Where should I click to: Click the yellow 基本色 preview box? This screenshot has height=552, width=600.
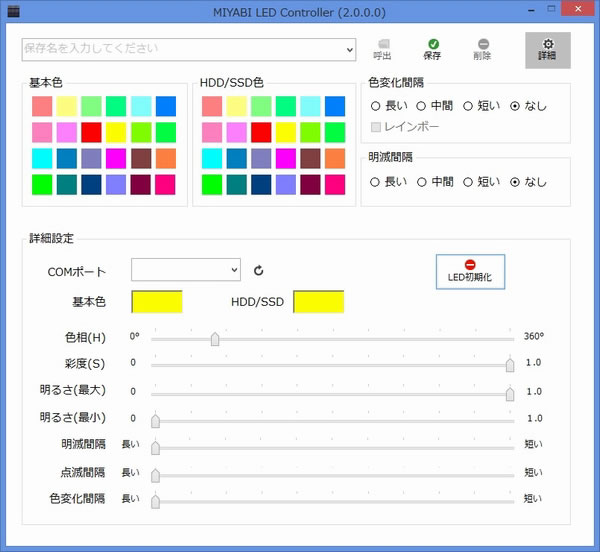pyautogui.click(x=157, y=301)
